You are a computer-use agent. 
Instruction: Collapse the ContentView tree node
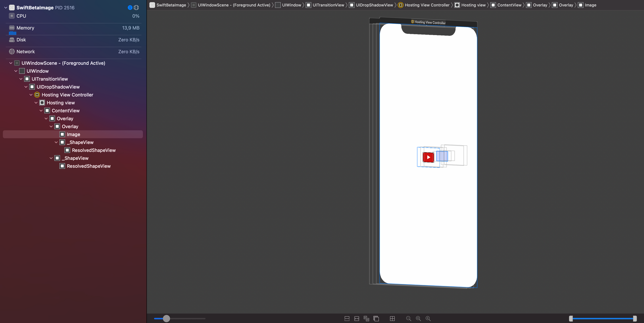point(41,110)
